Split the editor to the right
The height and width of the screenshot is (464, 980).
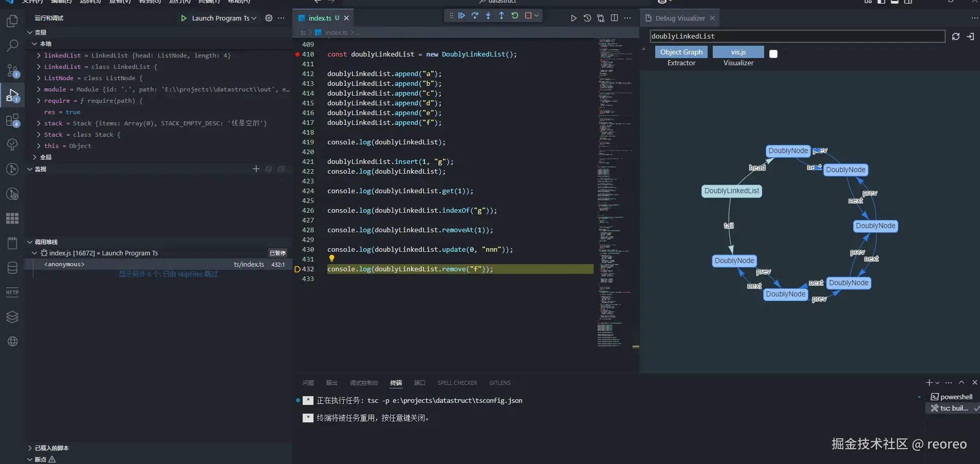tap(614, 18)
